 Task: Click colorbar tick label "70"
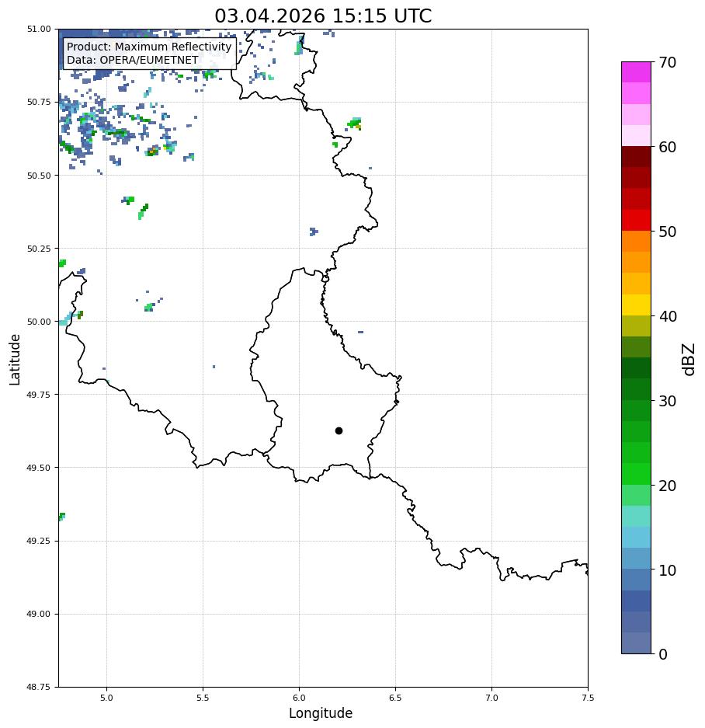[668, 62]
